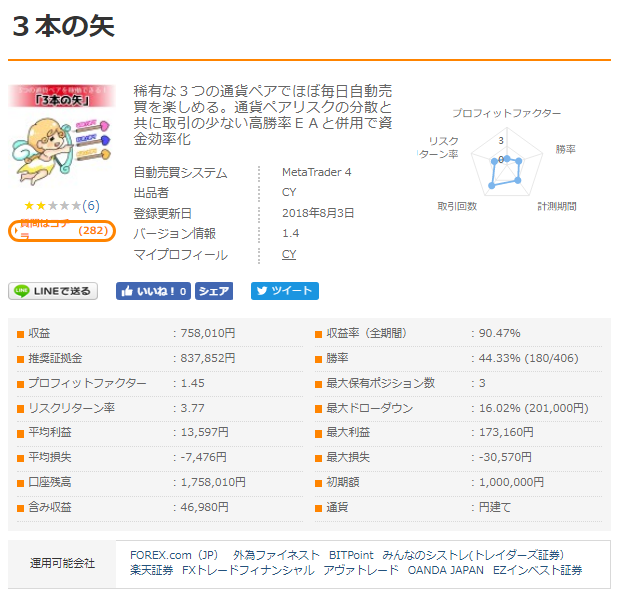Click the 初期額 value 1,000,000円
This screenshot has width=627, height=607.
tap(511, 482)
